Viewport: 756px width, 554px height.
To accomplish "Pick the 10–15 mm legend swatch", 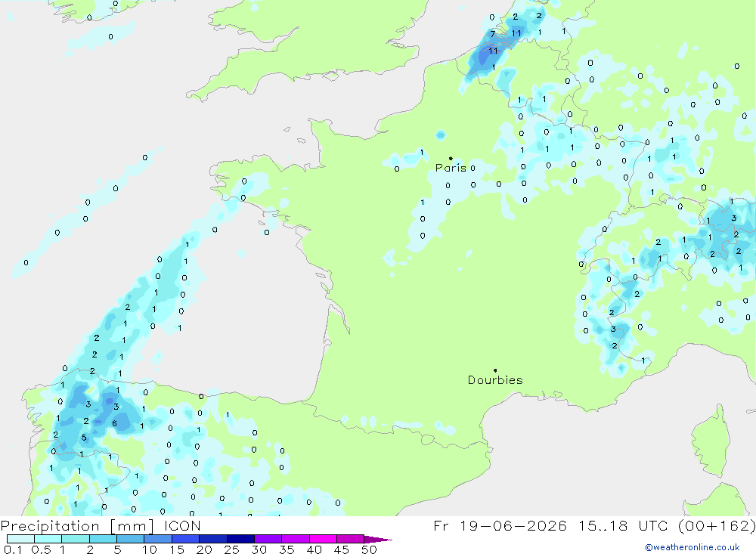I will click(158, 539).
